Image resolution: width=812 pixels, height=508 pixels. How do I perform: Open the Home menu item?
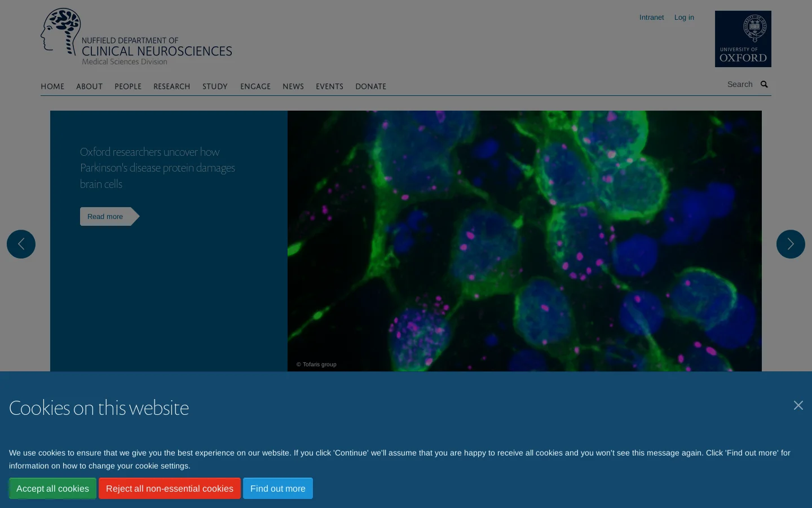(52, 86)
